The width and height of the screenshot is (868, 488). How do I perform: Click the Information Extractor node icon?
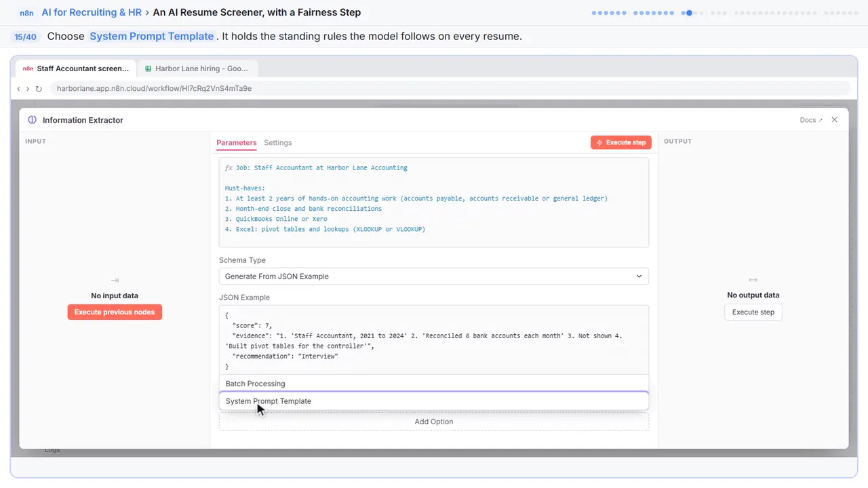(x=32, y=120)
